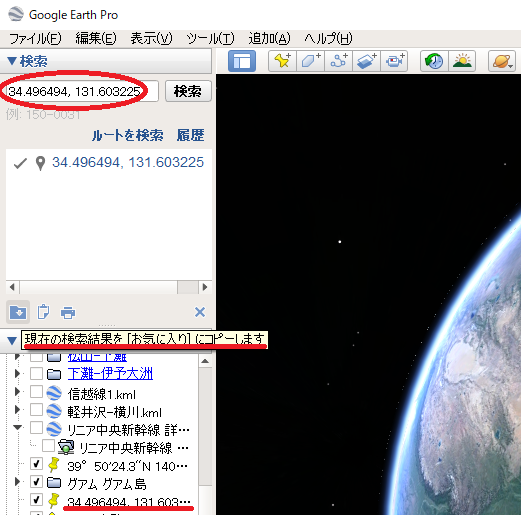The height and width of the screenshot is (515, 521).
Task: Enable the 下灘-伊予大洲 checkbox
Action: 36,374
